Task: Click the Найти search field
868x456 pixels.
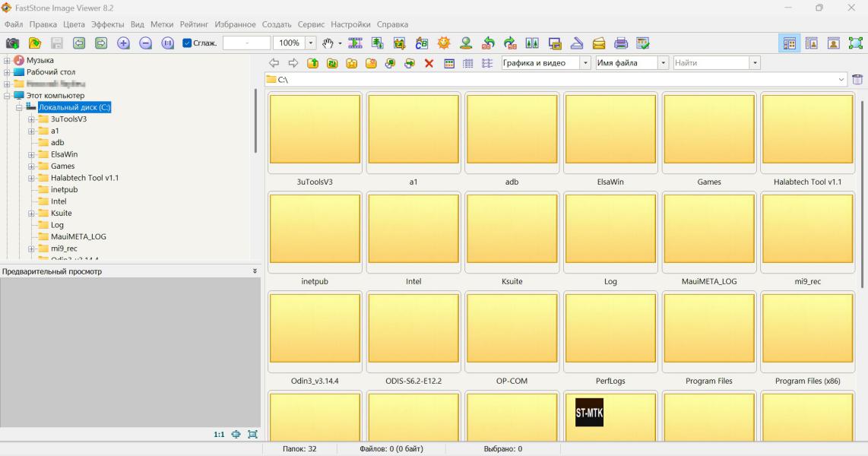Action: [711, 63]
